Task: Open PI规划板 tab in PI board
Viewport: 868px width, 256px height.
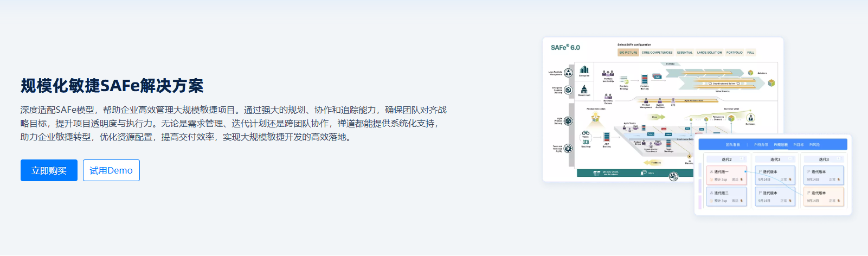Action: point(781,145)
